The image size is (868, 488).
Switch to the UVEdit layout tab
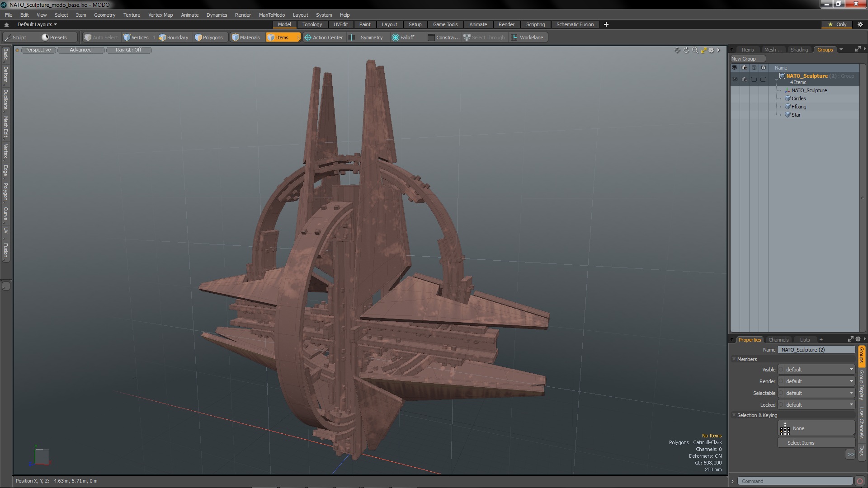(340, 24)
